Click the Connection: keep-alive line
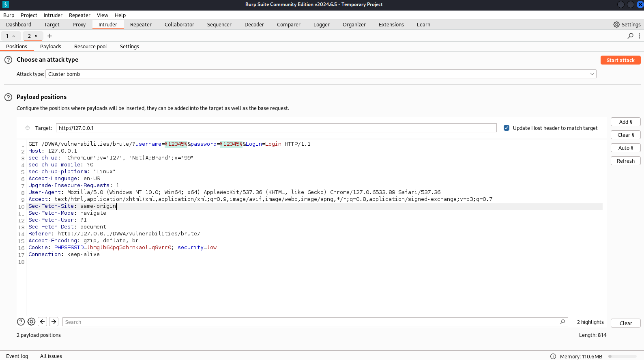This screenshot has height=360, width=644. tap(64, 254)
